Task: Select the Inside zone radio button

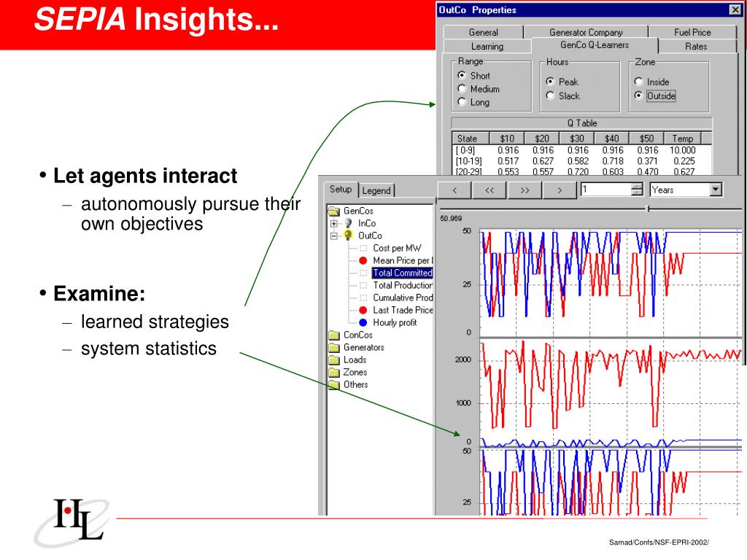Action: pos(639,82)
